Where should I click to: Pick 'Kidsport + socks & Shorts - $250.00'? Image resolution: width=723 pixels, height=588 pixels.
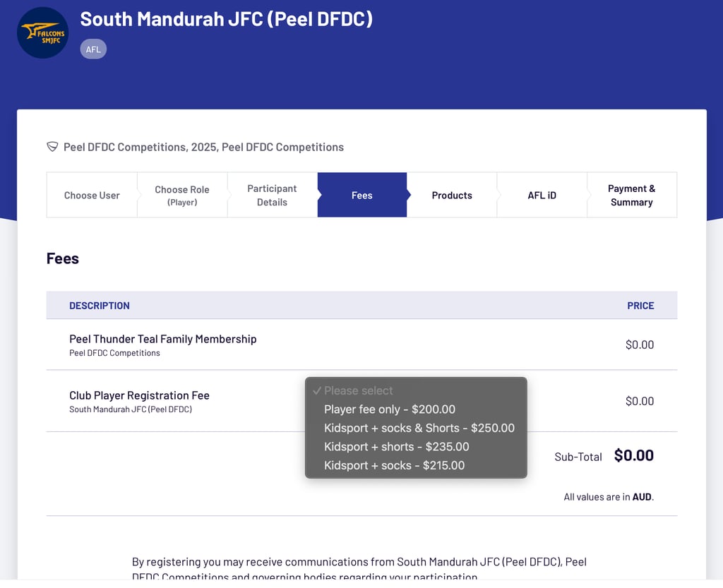click(419, 428)
